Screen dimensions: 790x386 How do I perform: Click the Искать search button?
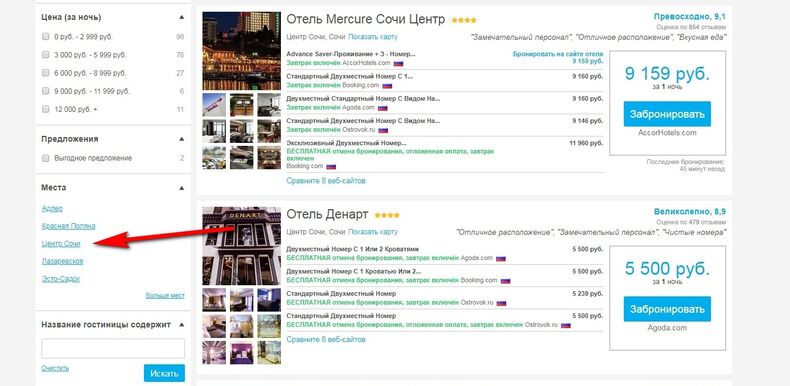click(x=164, y=373)
